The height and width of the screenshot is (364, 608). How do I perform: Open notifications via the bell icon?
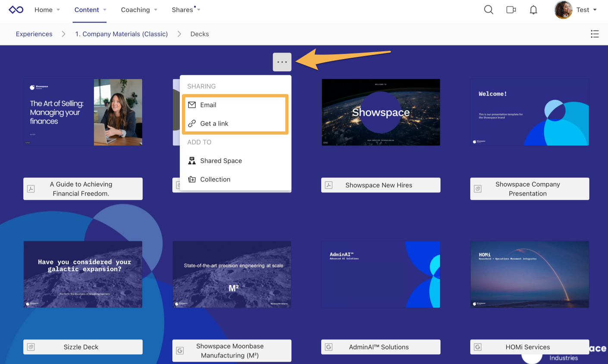click(x=533, y=9)
